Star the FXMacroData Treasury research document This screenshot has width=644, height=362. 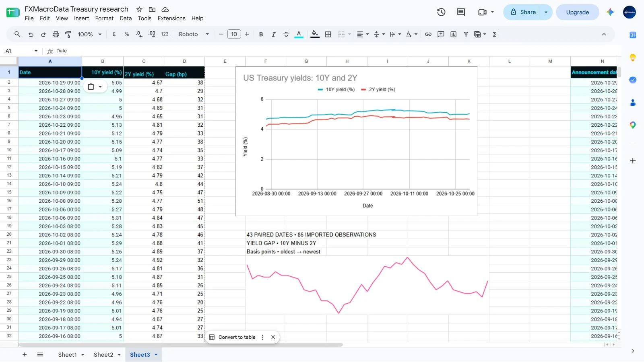(x=139, y=9)
